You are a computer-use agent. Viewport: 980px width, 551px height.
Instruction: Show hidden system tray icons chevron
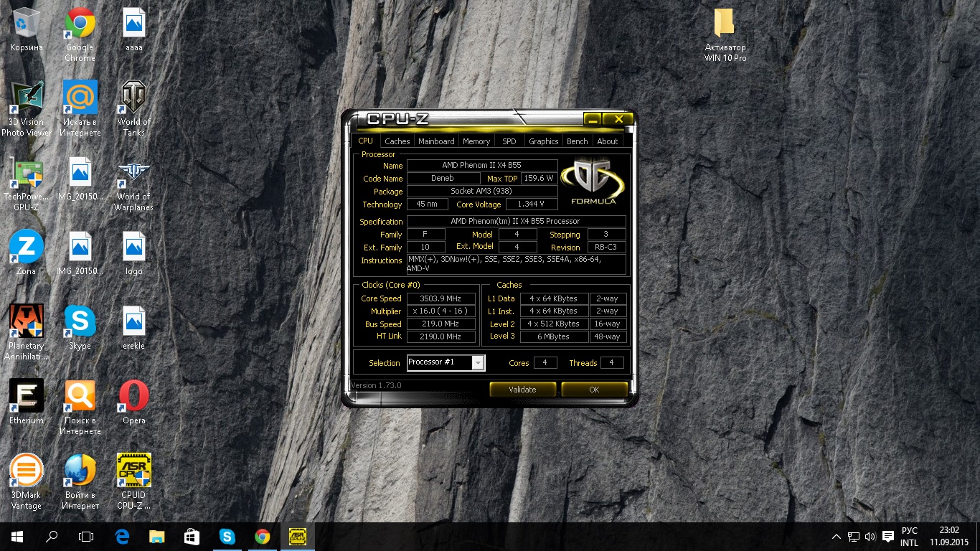tap(836, 536)
